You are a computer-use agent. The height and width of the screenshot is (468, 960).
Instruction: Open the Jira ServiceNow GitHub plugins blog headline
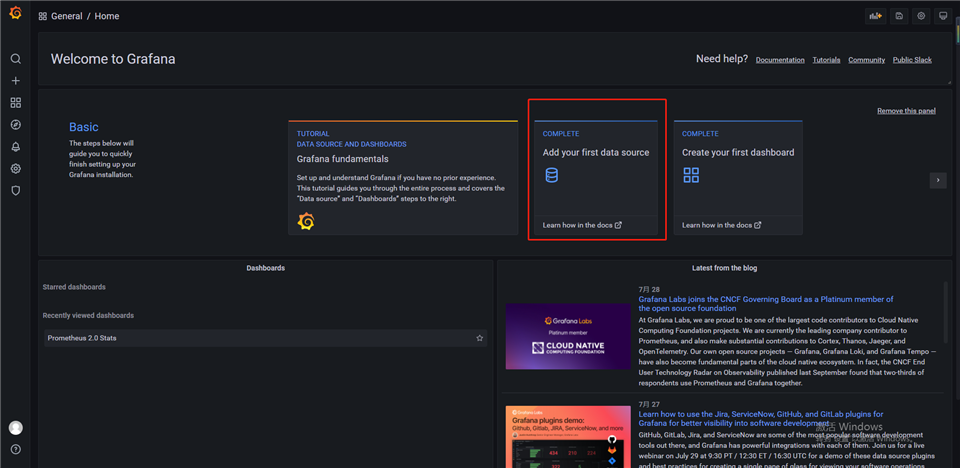(761, 418)
